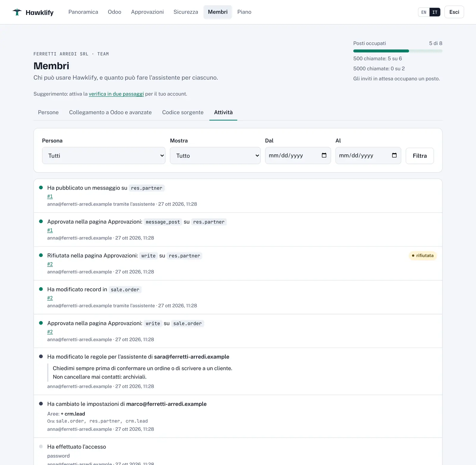The image size is (476, 465).
Task: Open the calendar picker in Al field
Action: pyautogui.click(x=394, y=155)
